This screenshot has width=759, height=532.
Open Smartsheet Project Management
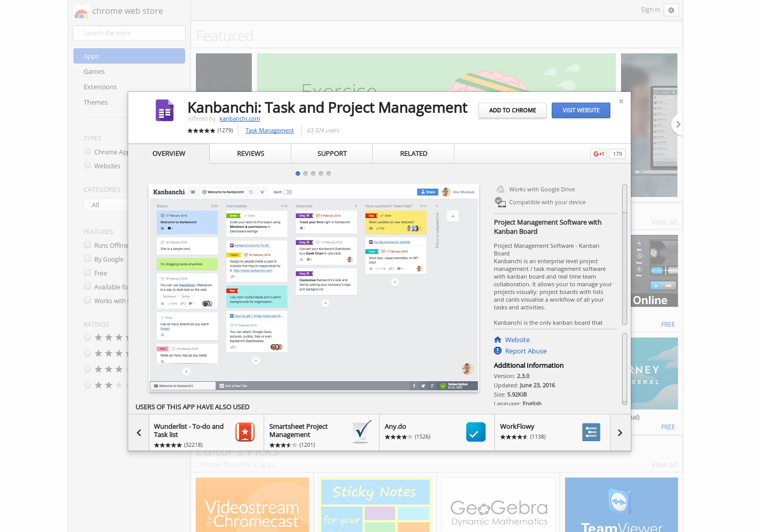point(322,432)
